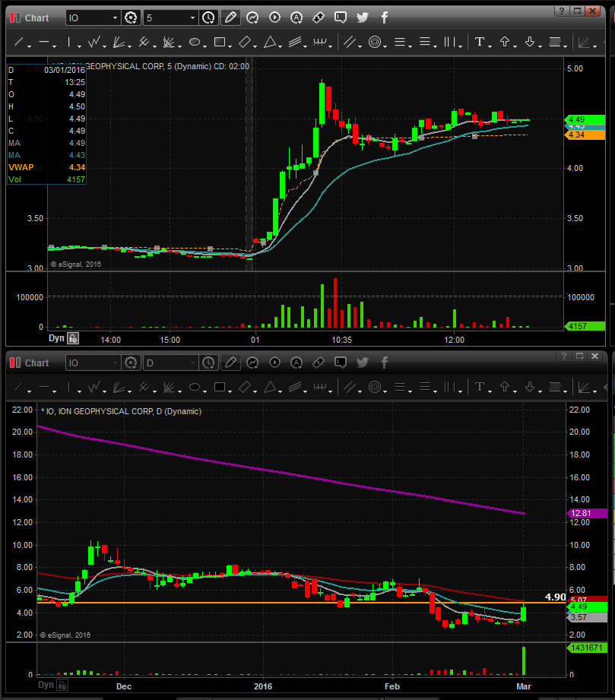This screenshot has height=700, width=615.
Task: Open the top chart's red Chart menu icon
Action: pyautogui.click(x=15, y=17)
